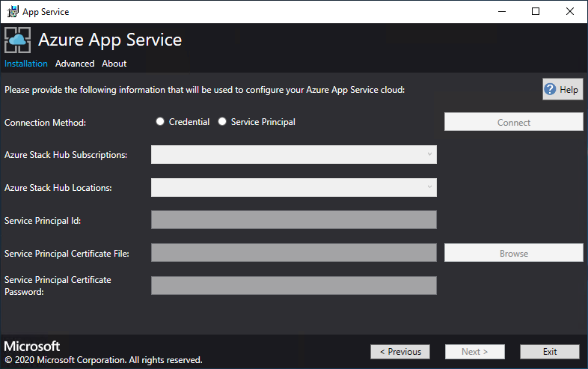Go to the About tab

coord(114,64)
